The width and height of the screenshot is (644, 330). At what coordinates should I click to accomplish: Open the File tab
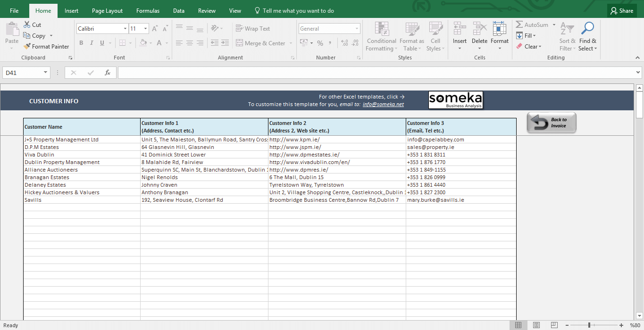[x=14, y=11]
